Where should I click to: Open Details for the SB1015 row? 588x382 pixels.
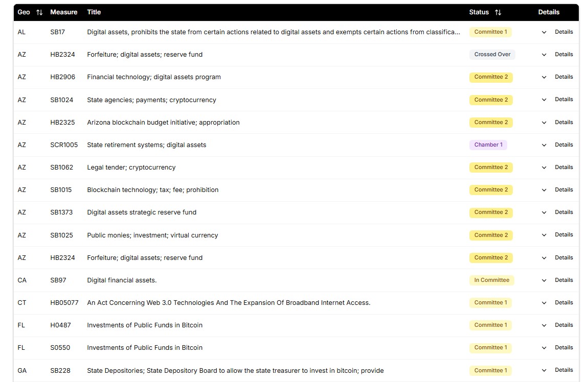[x=563, y=189]
